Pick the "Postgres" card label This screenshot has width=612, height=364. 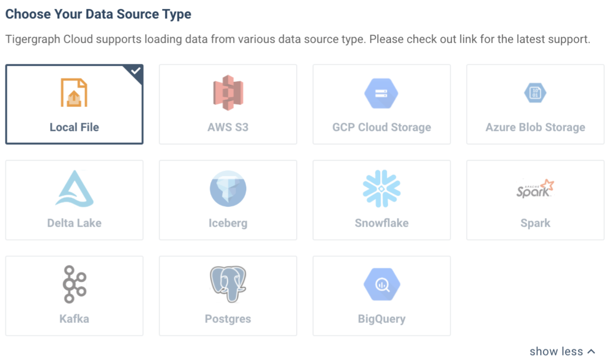point(228,319)
